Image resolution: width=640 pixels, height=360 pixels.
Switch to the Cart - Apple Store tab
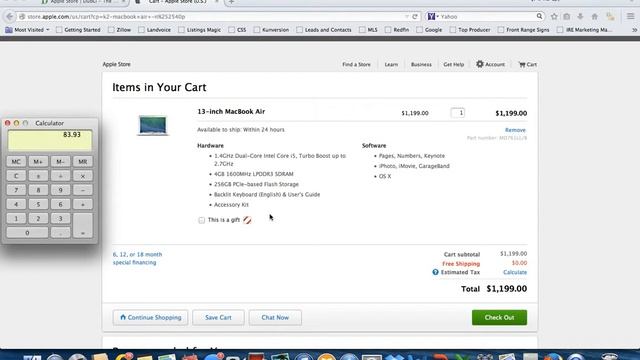(177, 2)
